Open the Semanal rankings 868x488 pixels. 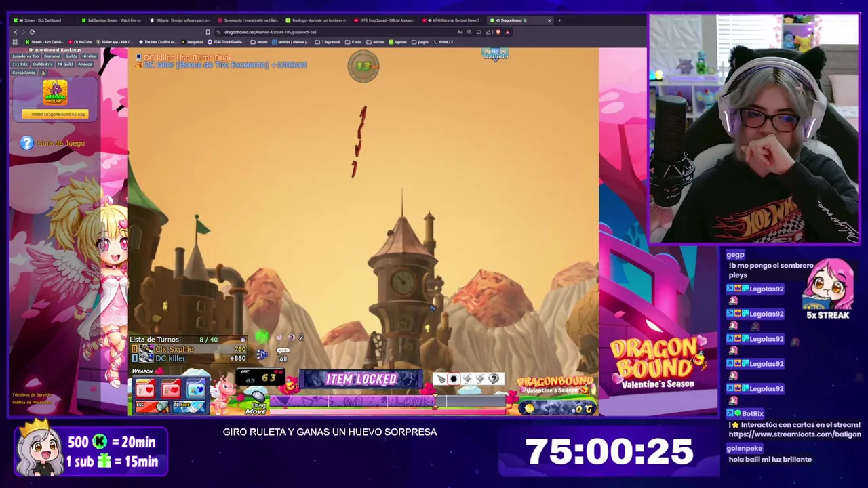coord(52,56)
